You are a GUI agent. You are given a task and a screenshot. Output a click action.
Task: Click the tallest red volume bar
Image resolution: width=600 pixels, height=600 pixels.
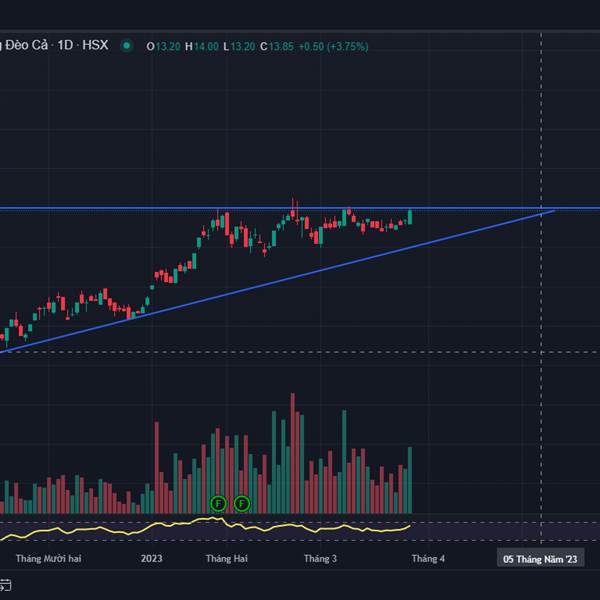tap(293, 453)
